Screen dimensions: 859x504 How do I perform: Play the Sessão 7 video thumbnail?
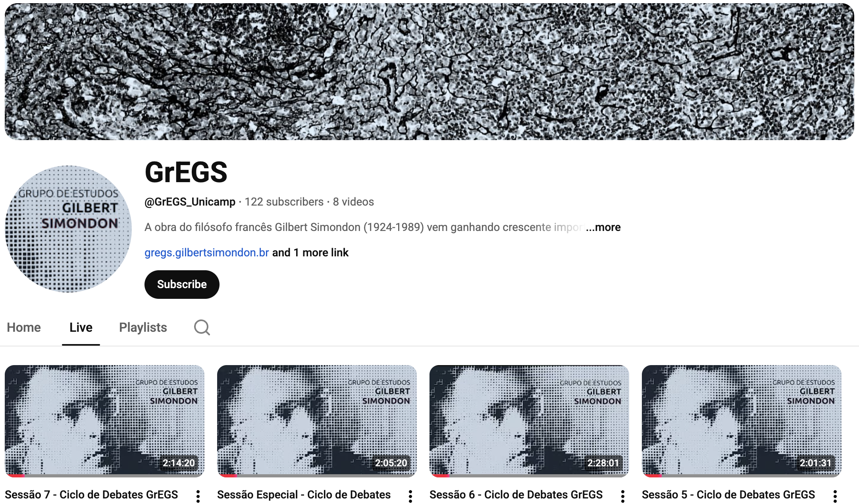(105, 421)
